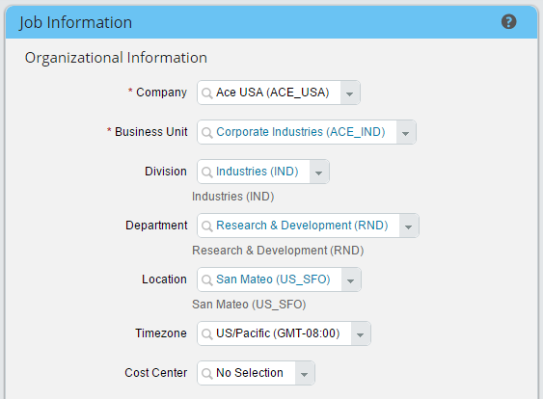Expand the Business Unit dropdown arrow
Viewport: 543px width, 399px height.
[406, 132]
